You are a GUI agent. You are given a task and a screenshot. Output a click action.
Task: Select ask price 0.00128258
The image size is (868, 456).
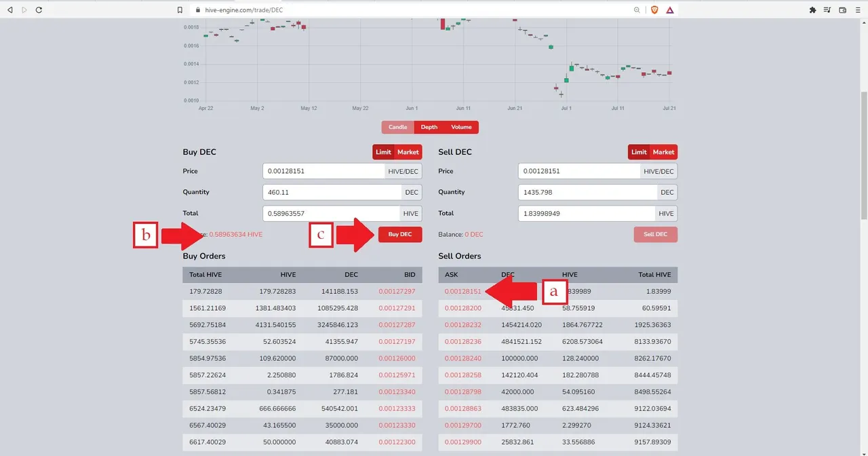(462, 375)
